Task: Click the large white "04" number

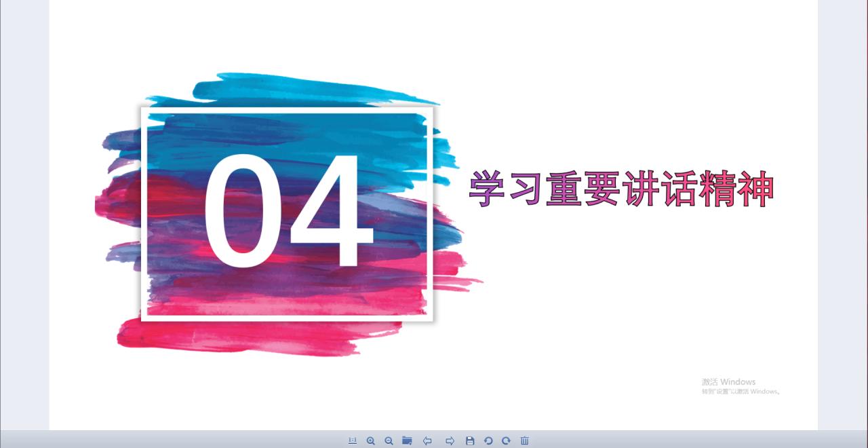Action: coord(288,210)
